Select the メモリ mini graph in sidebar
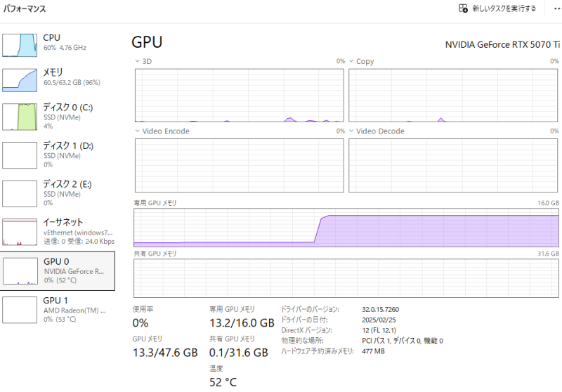The width and height of the screenshot is (562, 392). [20, 79]
